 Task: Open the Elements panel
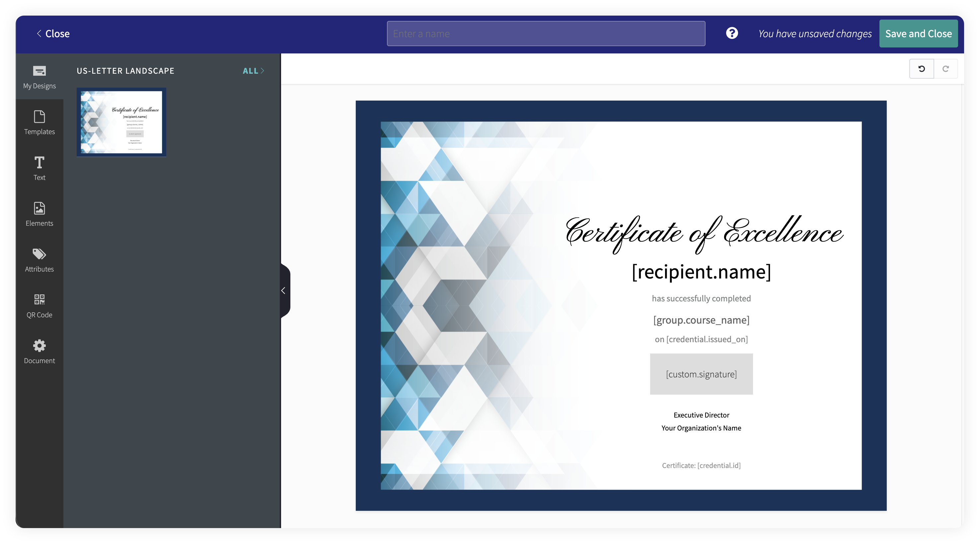39,214
